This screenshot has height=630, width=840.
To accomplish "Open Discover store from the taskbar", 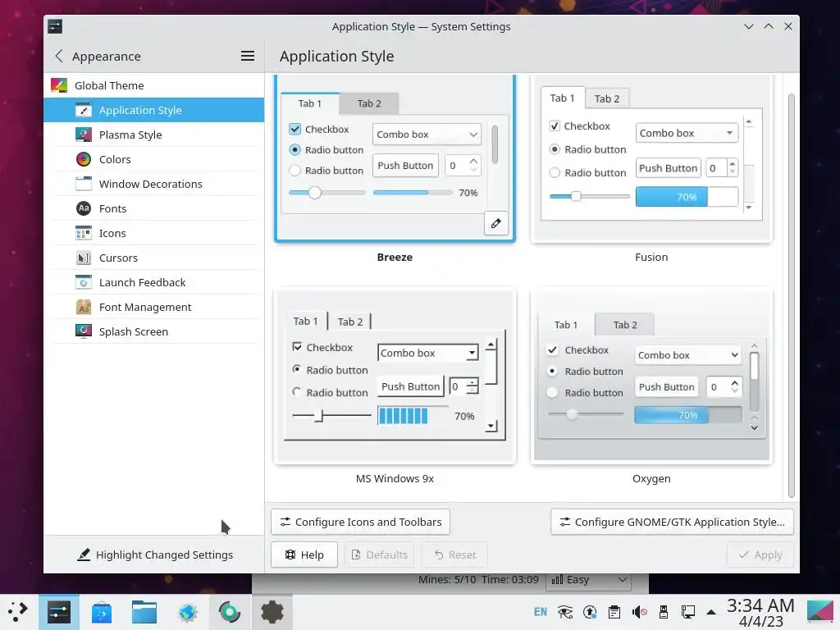I will (x=102, y=612).
